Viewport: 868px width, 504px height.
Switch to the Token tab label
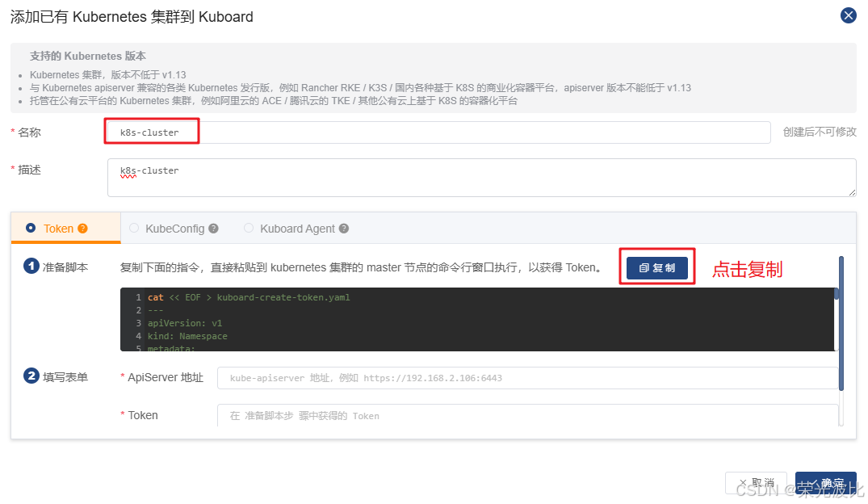pyautogui.click(x=58, y=229)
